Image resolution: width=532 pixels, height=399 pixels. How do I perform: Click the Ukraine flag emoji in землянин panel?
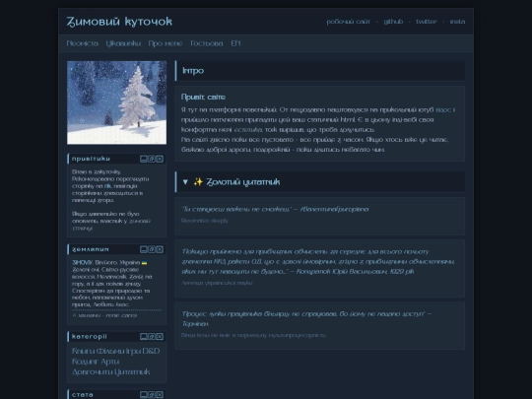coord(144,263)
